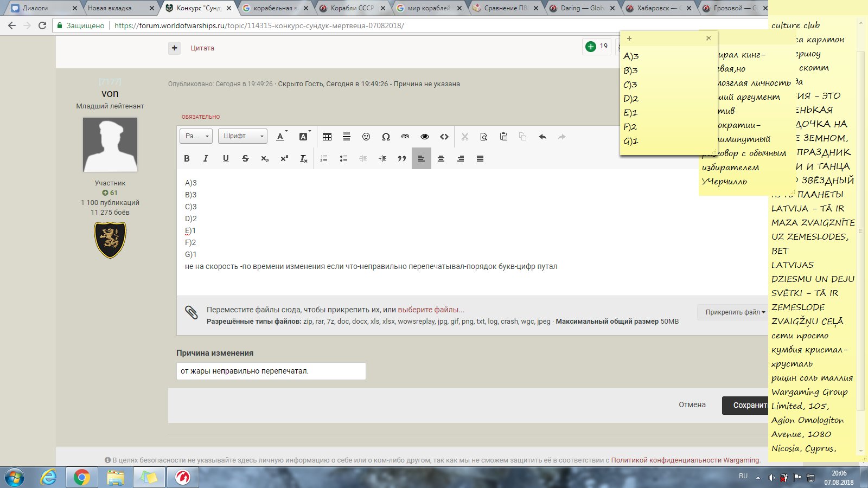Add a new sticky note with plus
868x488 pixels.
pos(629,38)
